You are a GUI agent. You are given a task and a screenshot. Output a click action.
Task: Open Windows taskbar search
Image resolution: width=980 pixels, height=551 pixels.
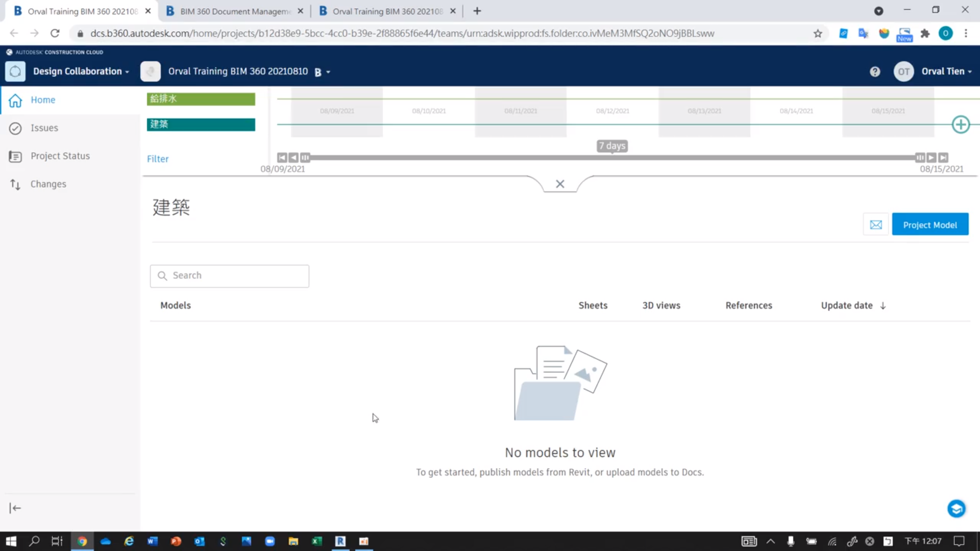point(34,541)
